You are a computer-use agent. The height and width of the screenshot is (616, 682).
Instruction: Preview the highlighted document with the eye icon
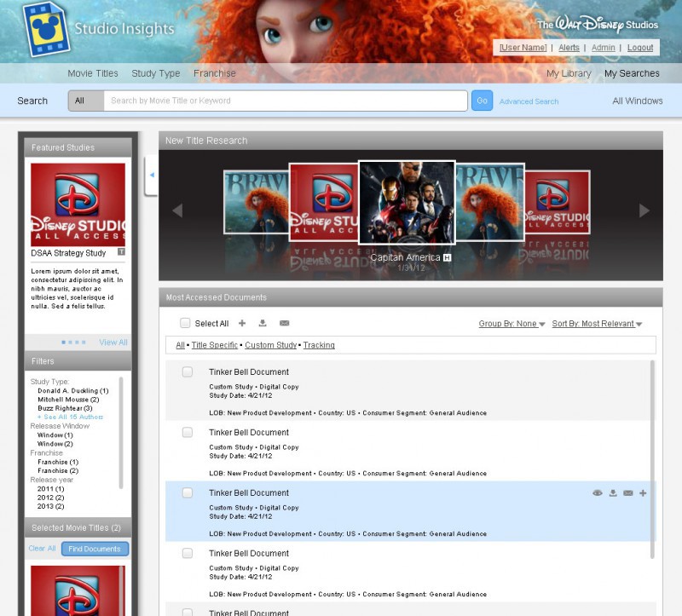click(x=598, y=493)
